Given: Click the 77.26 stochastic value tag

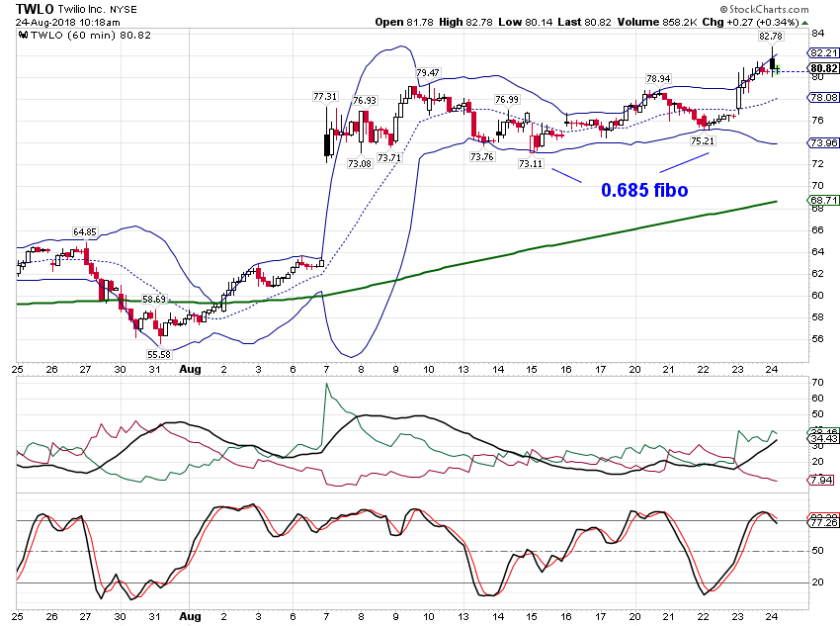Looking at the screenshot, I should 823,522.
